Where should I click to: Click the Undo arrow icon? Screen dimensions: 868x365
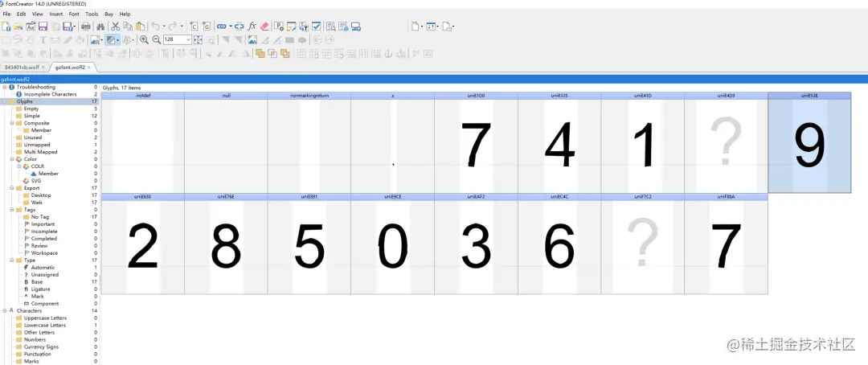(x=156, y=26)
